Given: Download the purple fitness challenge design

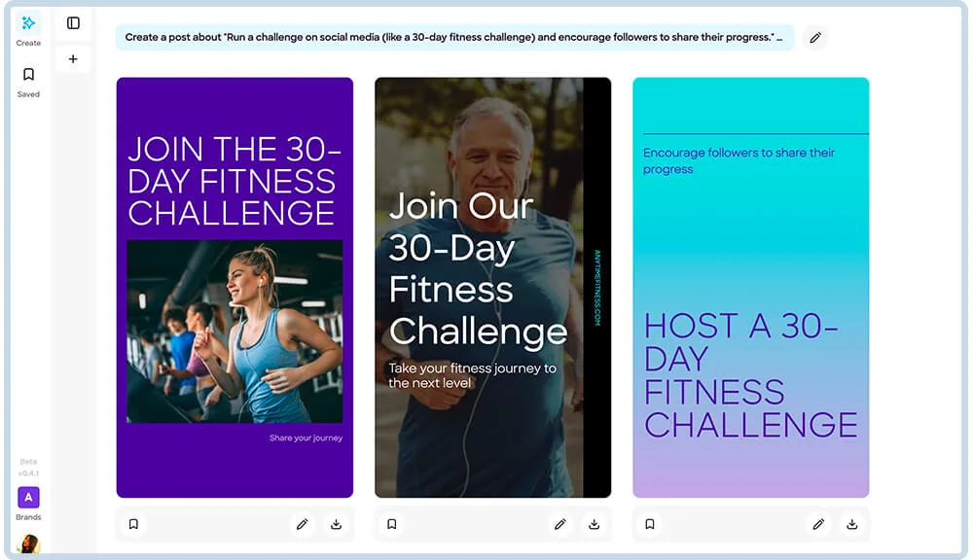Looking at the screenshot, I should (x=337, y=524).
